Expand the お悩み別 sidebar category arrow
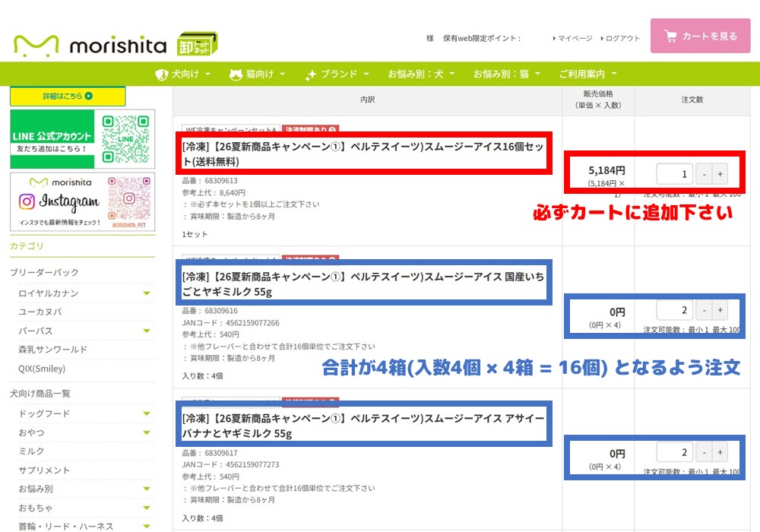Viewport: 760px width, 532px height. coord(147,489)
